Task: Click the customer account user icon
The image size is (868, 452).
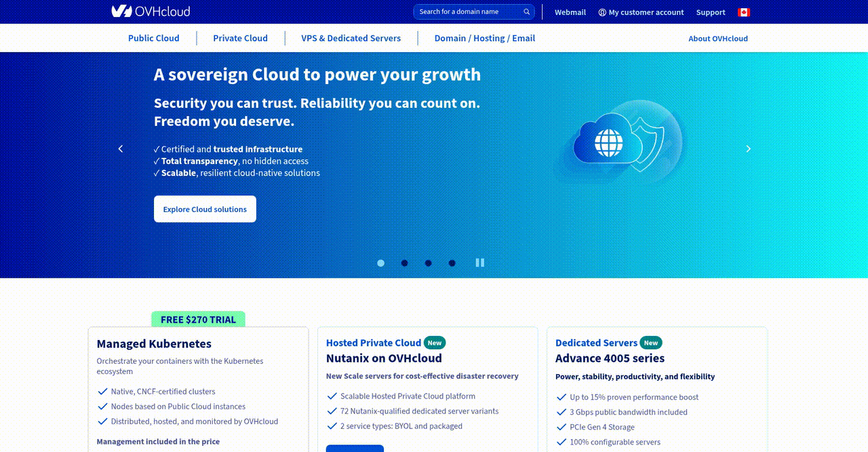Action: [602, 12]
